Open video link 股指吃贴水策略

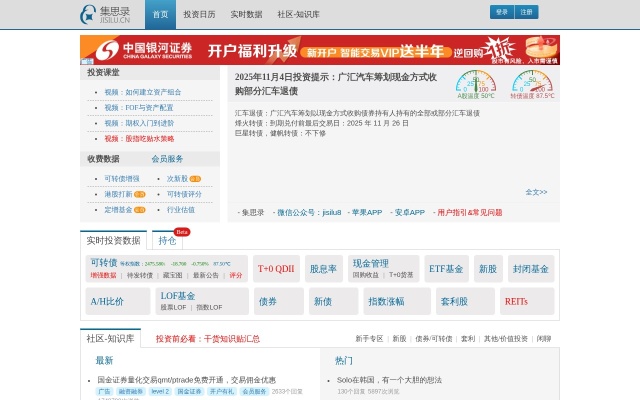[x=139, y=139]
